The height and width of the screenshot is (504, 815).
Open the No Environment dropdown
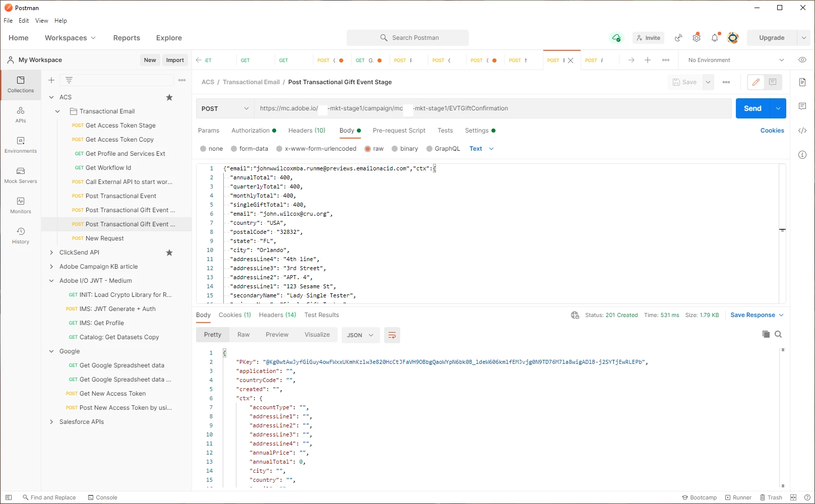coord(736,60)
